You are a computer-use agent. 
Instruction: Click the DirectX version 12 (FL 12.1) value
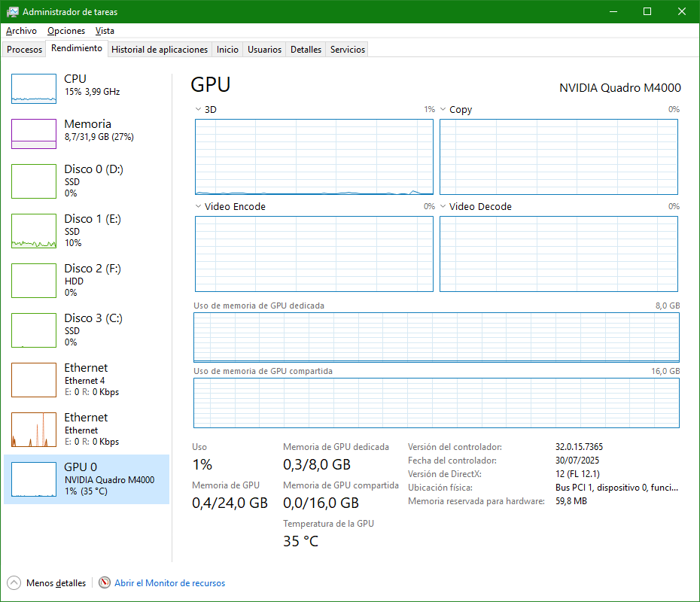pyautogui.click(x=577, y=474)
